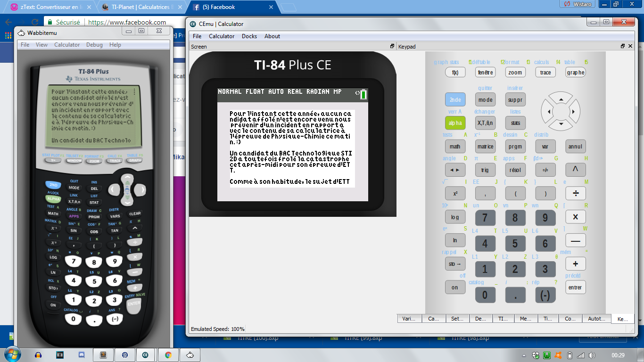Click the CLEAR key on Wabbitemu calculator

pyautogui.click(x=135, y=214)
